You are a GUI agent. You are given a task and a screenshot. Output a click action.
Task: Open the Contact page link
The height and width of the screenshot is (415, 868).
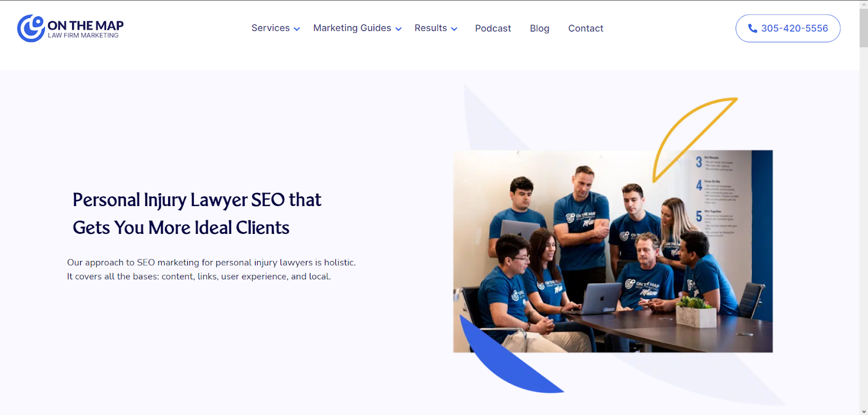(585, 28)
